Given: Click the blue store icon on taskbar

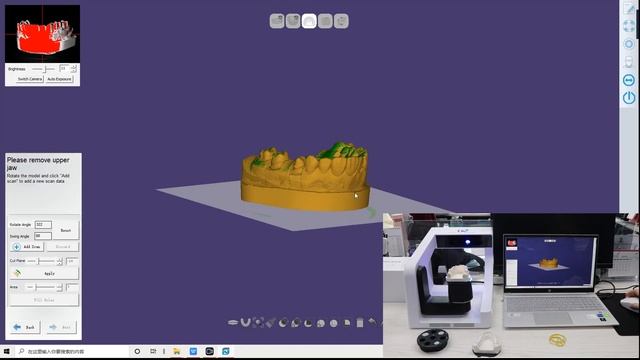Looking at the screenshot, I should [193, 351].
